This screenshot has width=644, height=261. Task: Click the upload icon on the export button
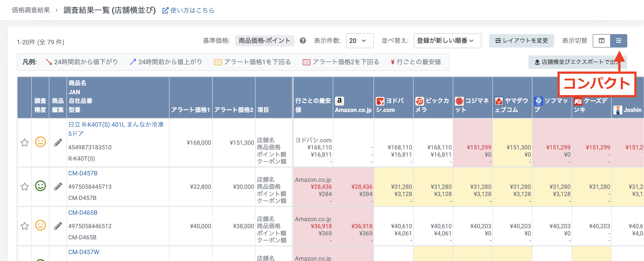[x=537, y=62]
